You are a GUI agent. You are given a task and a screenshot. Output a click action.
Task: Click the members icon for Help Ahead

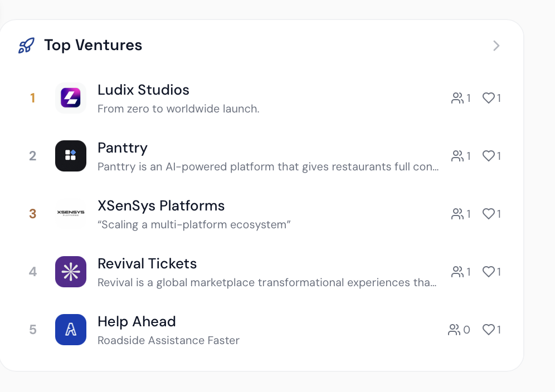point(455,330)
